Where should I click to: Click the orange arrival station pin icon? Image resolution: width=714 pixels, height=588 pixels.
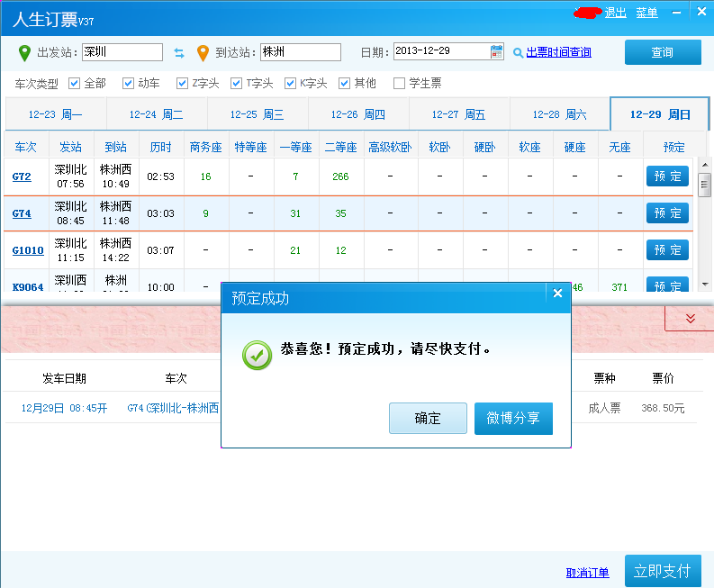click(x=203, y=53)
